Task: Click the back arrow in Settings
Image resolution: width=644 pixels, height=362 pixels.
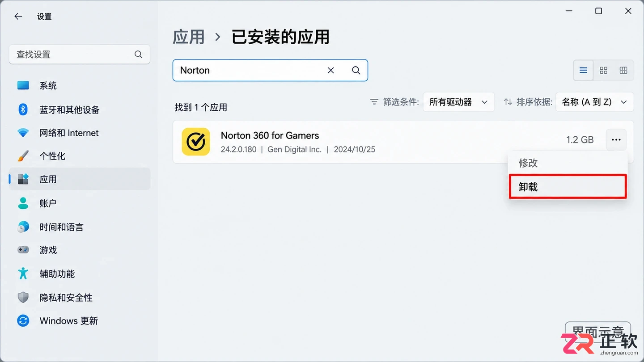Action: 18,17
